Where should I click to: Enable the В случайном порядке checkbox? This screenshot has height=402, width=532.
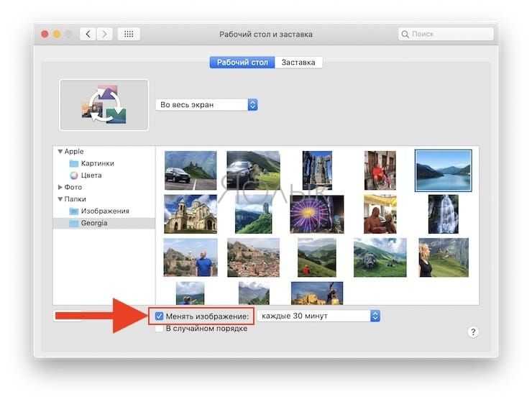click(x=159, y=329)
